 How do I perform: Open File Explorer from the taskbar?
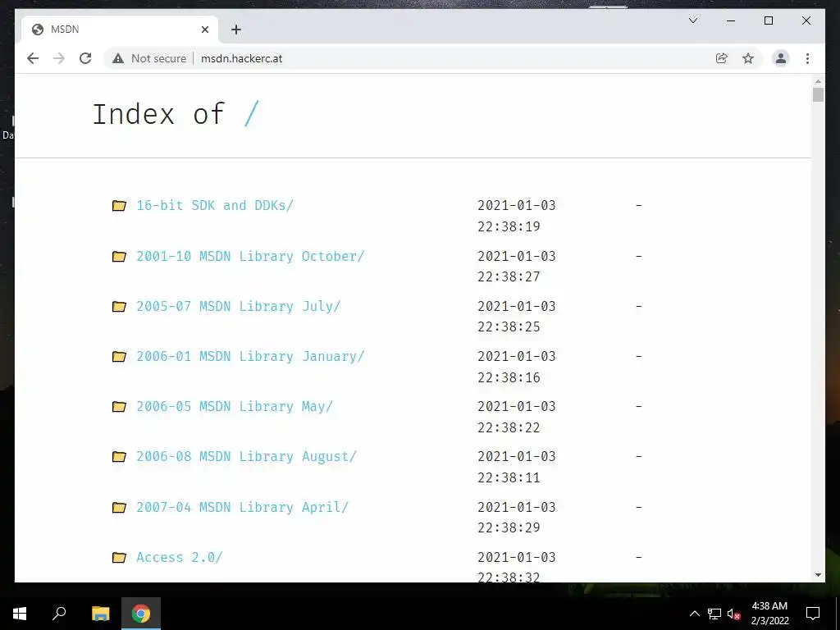click(x=100, y=614)
